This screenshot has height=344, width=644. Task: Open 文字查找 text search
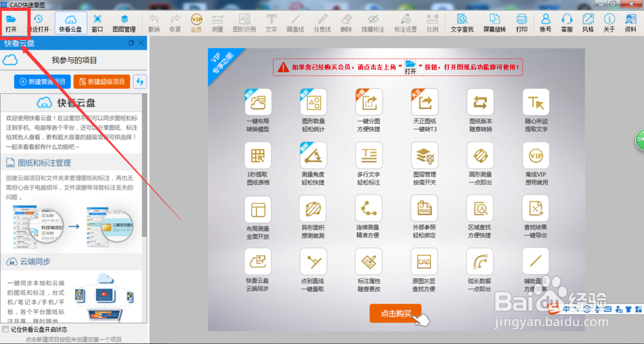[462, 23]
